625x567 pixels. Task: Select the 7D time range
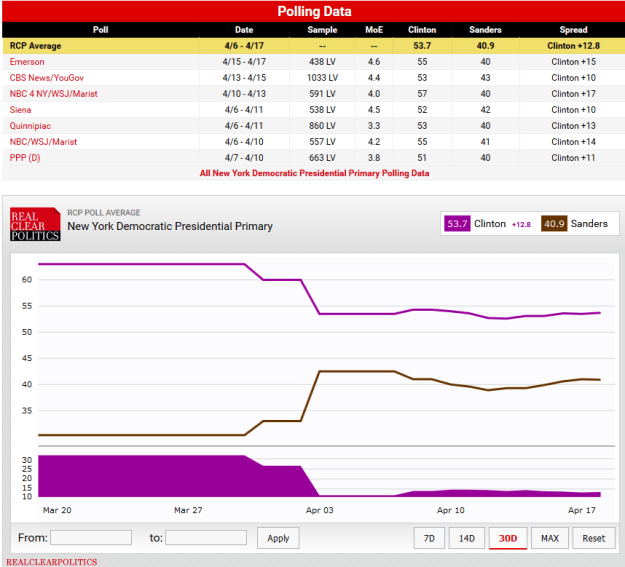click(x=429, y=538)
